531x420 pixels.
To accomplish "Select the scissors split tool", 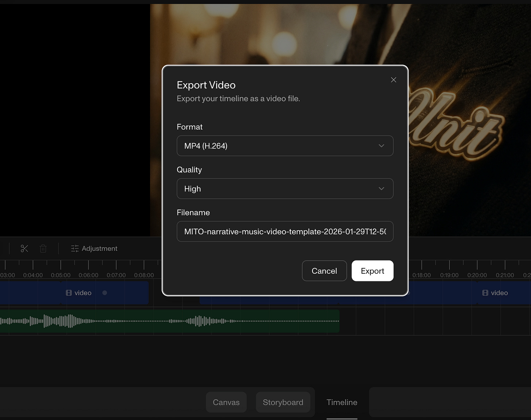I will [24, 248].
